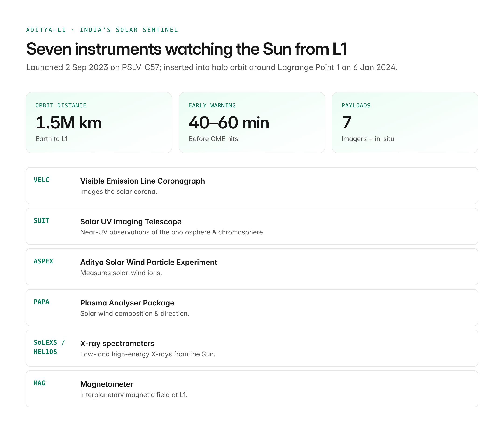Click 'Images the solar corona.' description
The width and height of the screenshot is (504, 433).
coord(119,192)
